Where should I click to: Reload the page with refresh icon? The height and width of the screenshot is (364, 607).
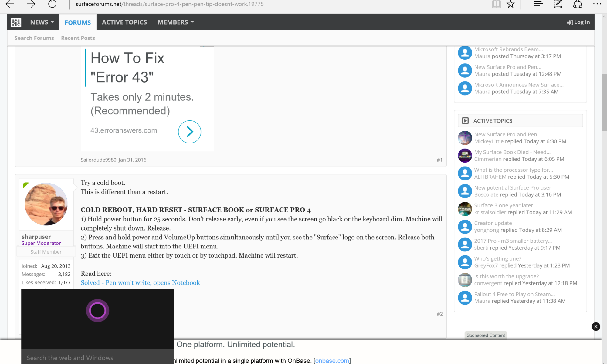coord(52,4)
